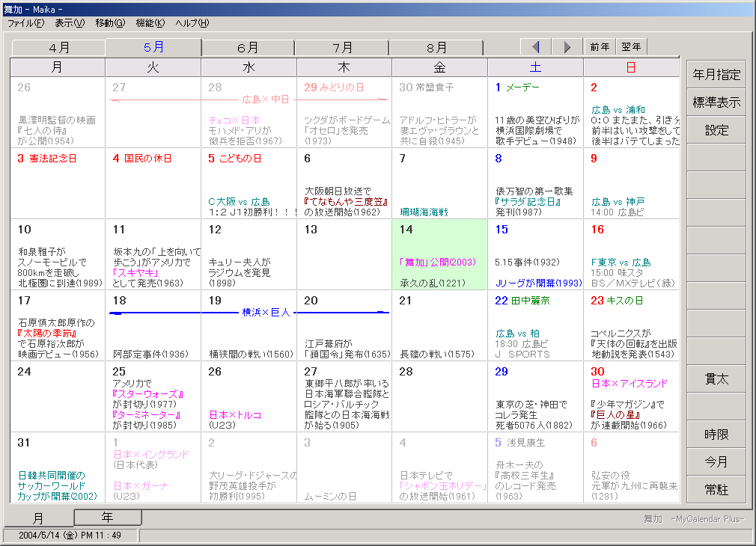This screenshot has width=756, height=546.
Task: Go to previous year with 前年
Action: coord(600,46)
